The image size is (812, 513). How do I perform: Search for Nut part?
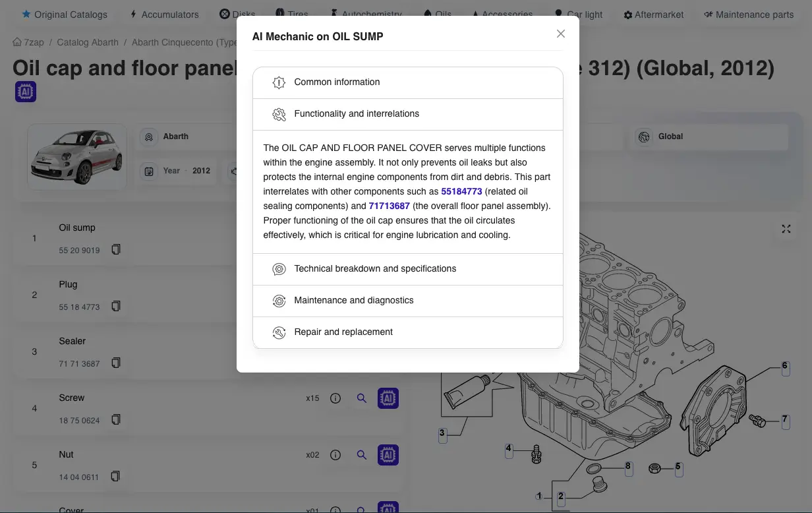[x=361, y=455]
